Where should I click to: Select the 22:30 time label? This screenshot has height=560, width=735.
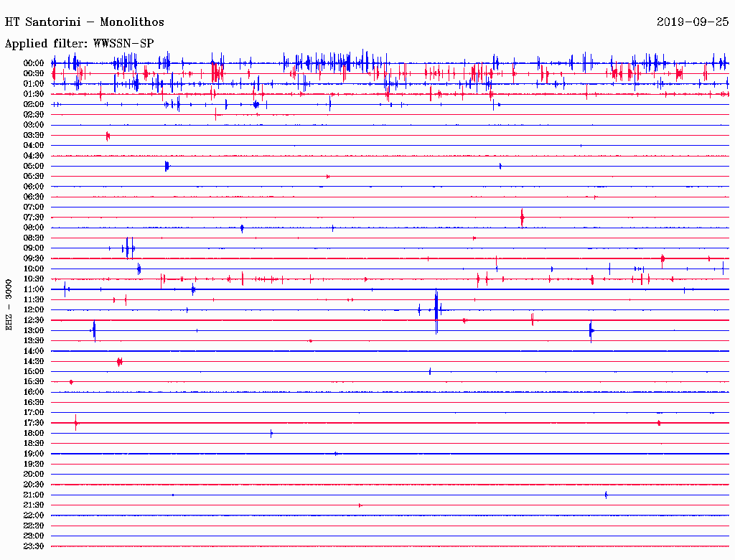pos(34,526)
